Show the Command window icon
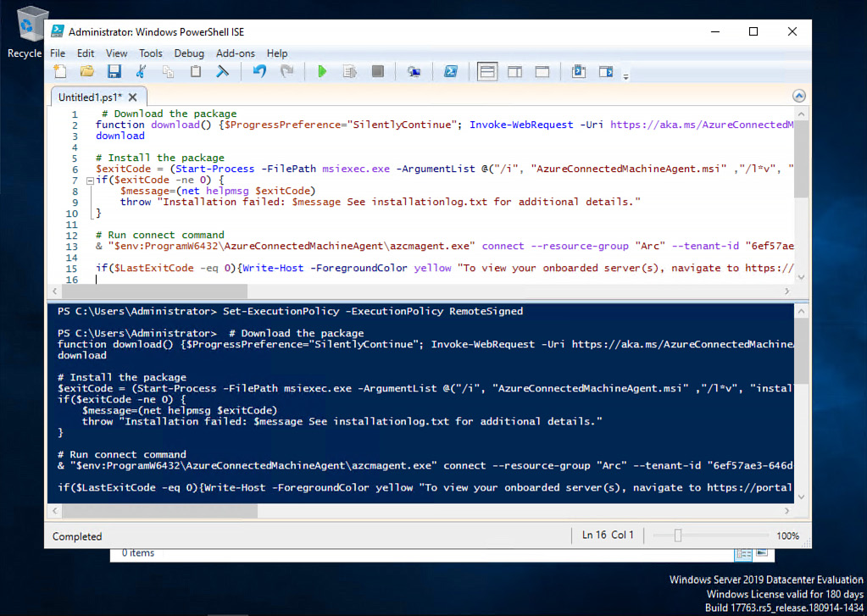Image resolution: width=867 pixels, height=616 pixels. tap(579, 72)
